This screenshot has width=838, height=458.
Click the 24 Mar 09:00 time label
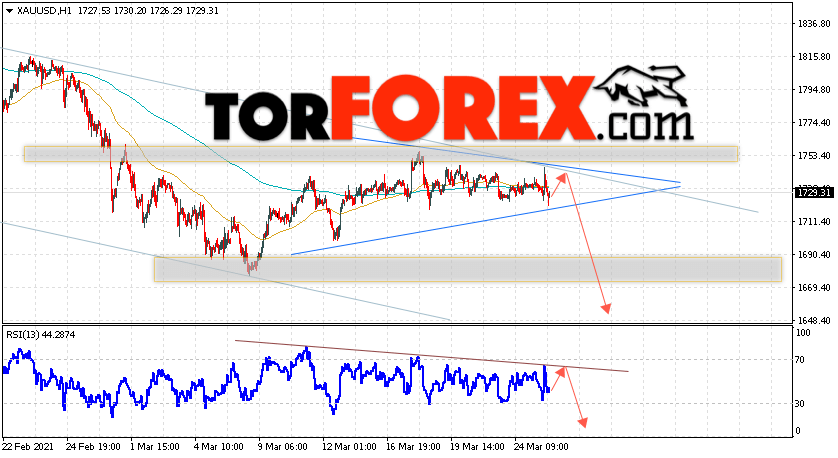click(x=541, y=447)
